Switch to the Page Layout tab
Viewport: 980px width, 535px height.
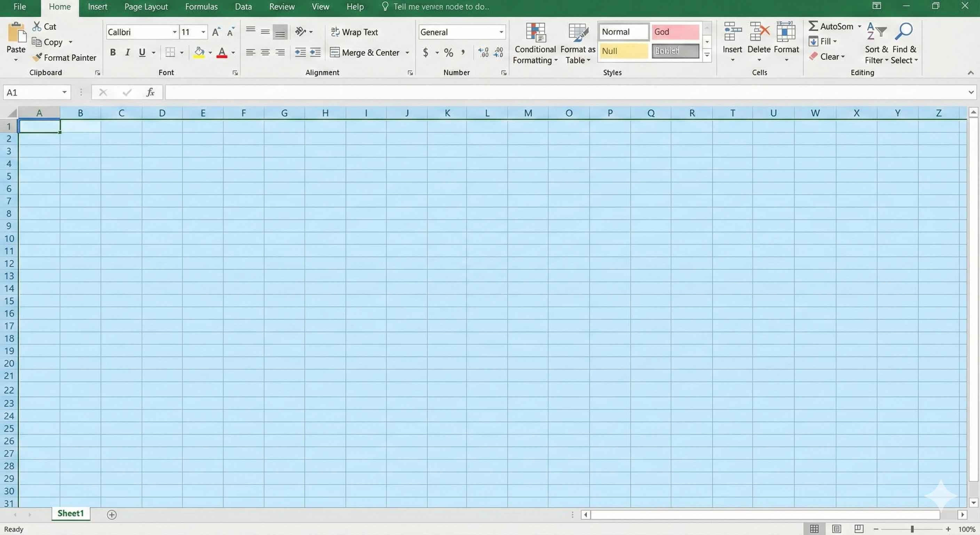tap(146, 7)
